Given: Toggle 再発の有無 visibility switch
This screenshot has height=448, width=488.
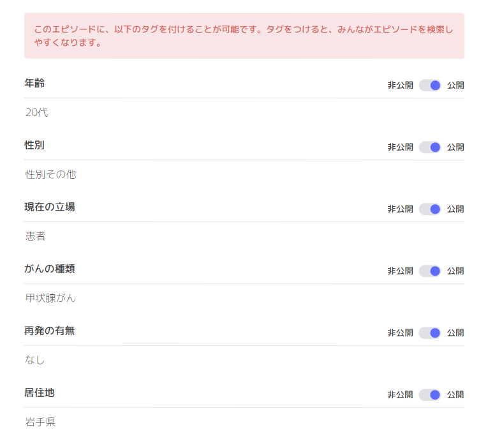Looking at the screenshot, I should point(430,332).
